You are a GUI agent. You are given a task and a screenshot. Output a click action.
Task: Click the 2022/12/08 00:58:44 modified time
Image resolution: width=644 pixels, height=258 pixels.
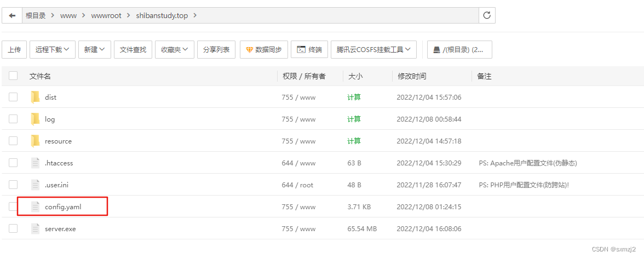click(x=429, y=119)
